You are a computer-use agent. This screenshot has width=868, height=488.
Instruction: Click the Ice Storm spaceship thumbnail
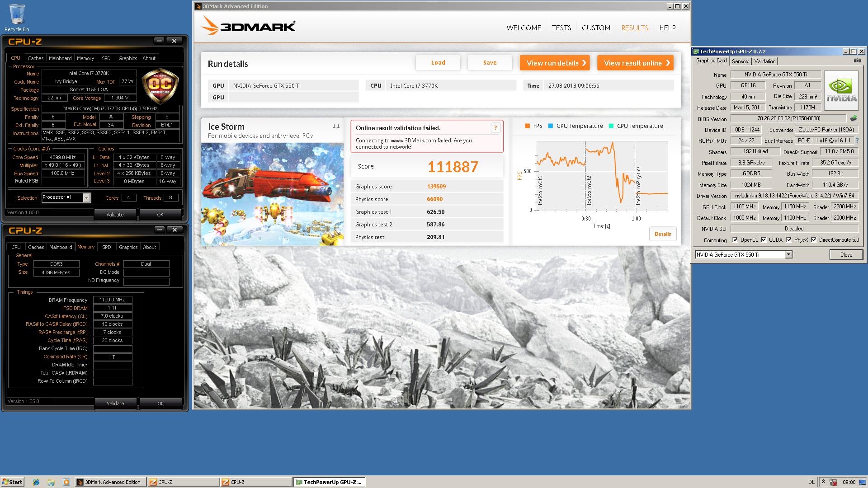272,194
